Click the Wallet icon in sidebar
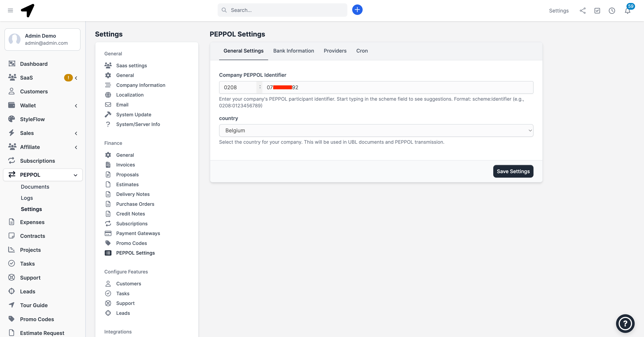 pos(12,105)
